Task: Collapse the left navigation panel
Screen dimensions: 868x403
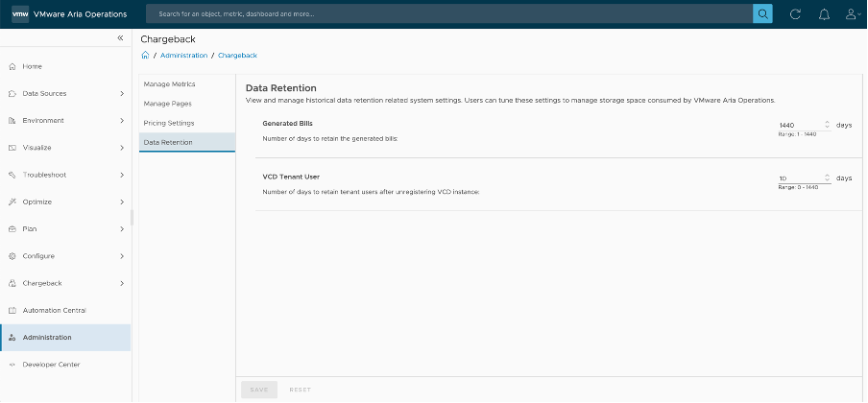Action: pyautogui.click(x=120, y=37)
